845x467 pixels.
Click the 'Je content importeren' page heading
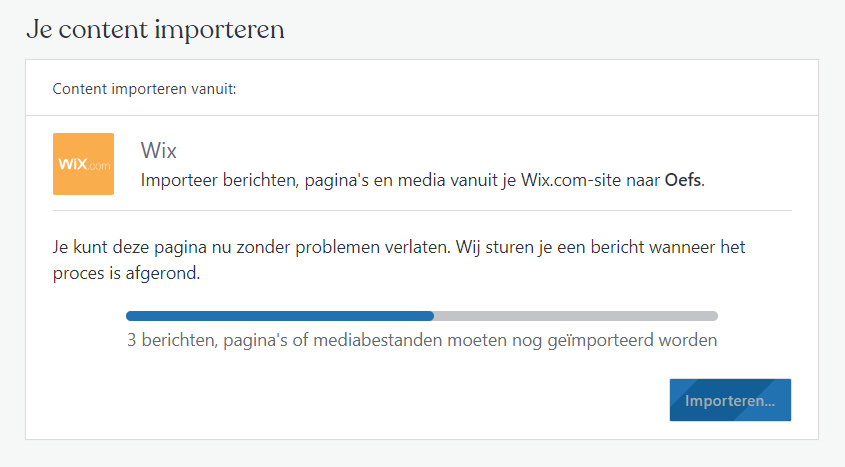click(x=155, y=29)
